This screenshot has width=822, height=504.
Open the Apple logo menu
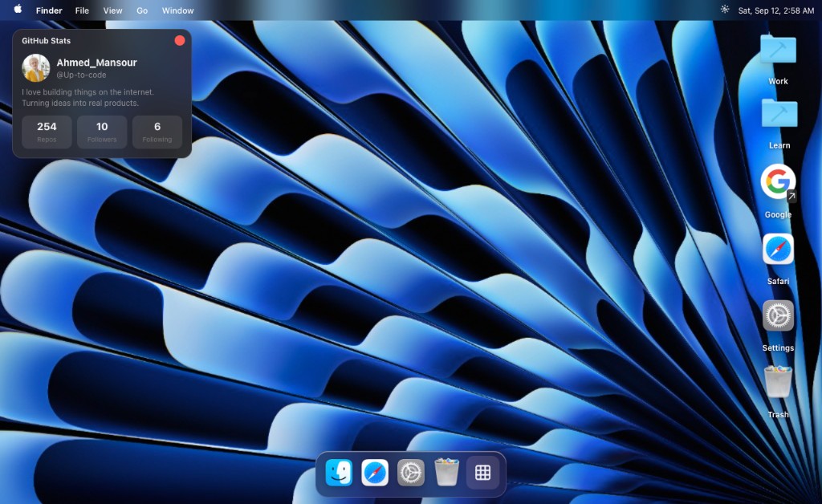(18, 10)
